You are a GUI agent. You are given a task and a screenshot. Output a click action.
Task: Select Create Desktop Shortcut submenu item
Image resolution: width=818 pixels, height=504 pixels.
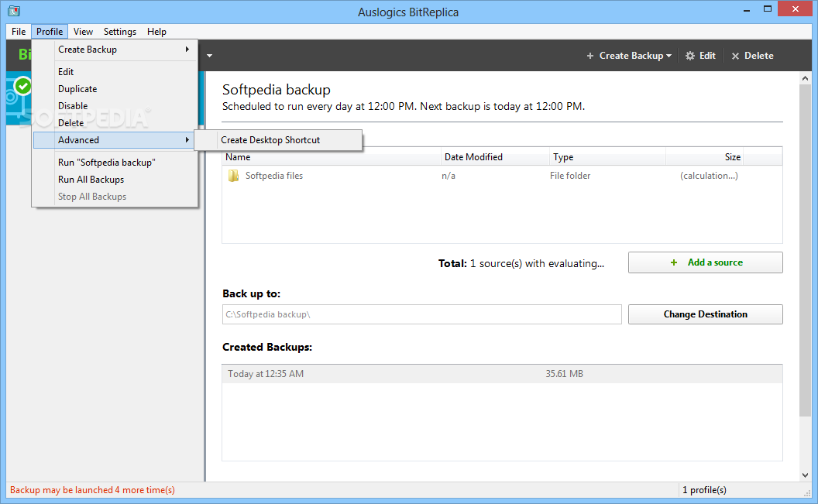[278, 140]
